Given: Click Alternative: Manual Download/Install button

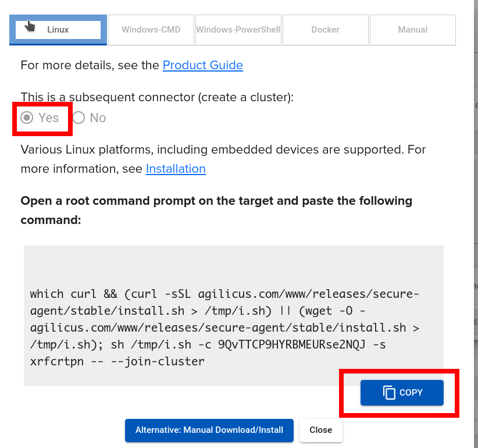Looking at the screenshot, I should point(209,431).
